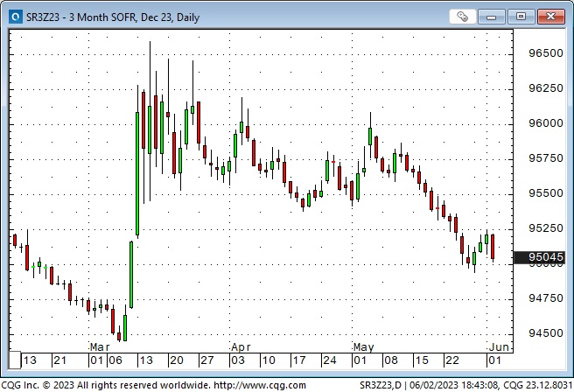Click the 'CQG 23.12.8031' version text
The height and width of the screenshot is (392, 574).
pyautogui.click(x=538, y=385)
